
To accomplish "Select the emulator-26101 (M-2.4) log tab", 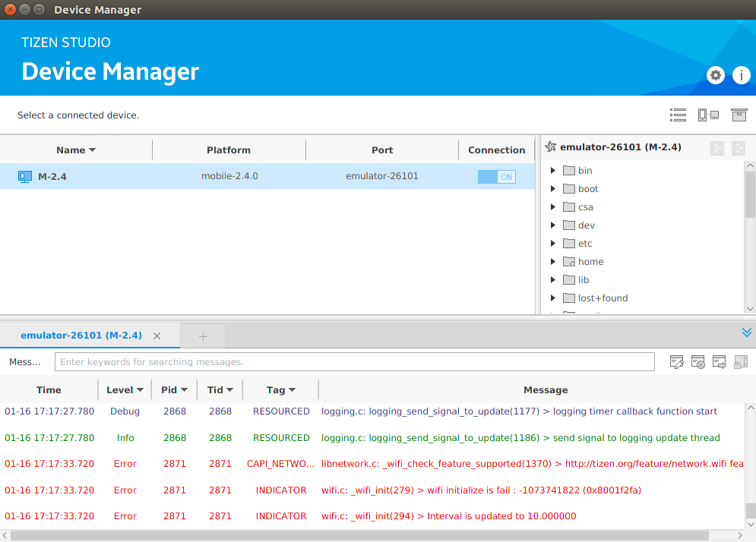I will pos(81,336).
